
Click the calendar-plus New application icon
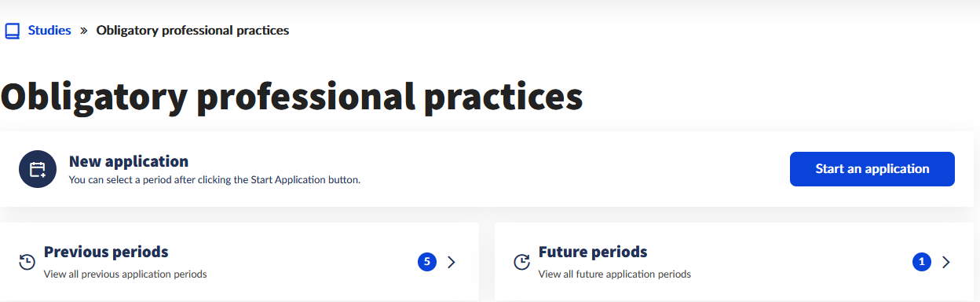click(x=38, y=169)
